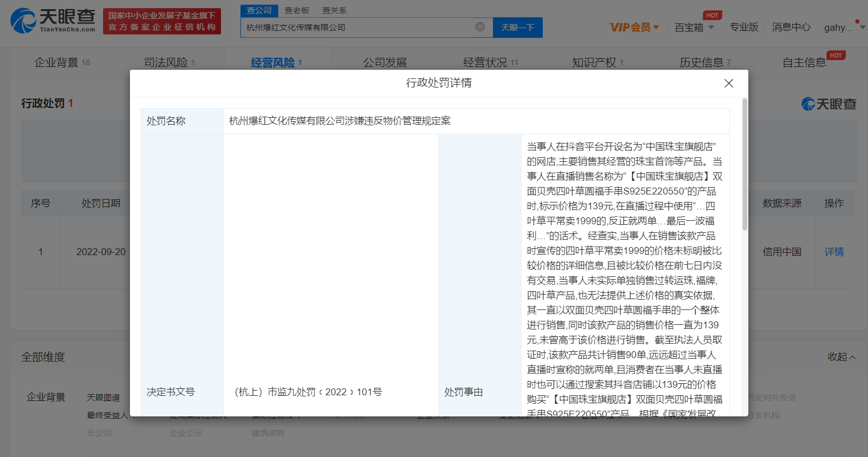The width and height of the screenshot is (868, 457).
Task: Switch to the 企业背景 tab
Action: 62,62
